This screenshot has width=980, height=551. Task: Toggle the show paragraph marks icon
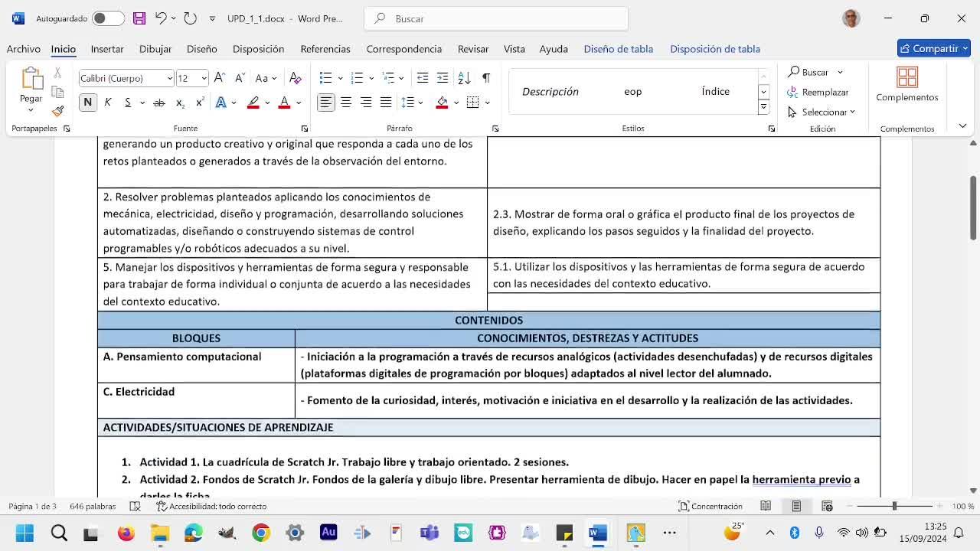pyautogui.click(x=485, y=78)
